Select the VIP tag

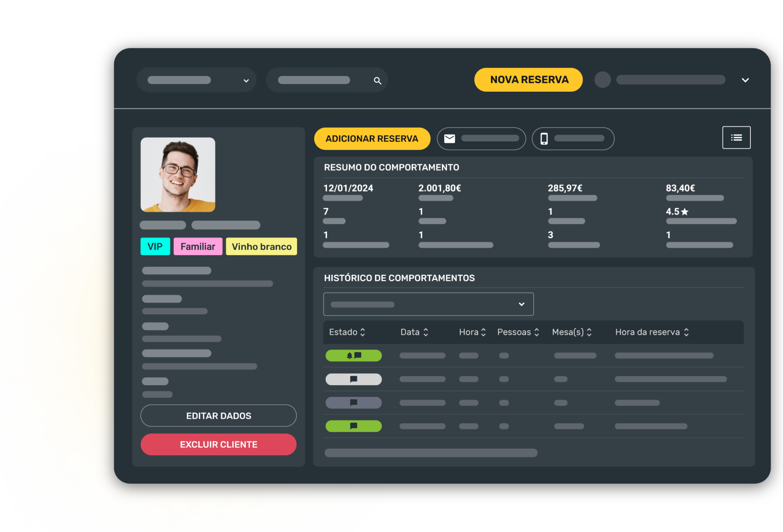click(155, 247)
